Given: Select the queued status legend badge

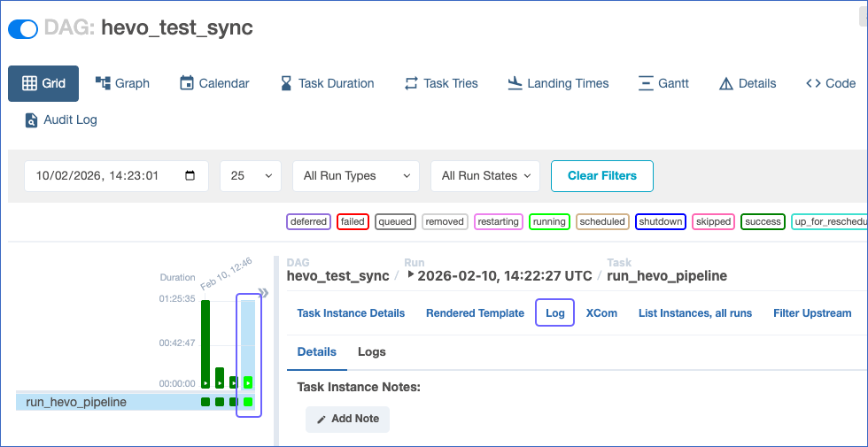Looking at the screenshot, I should coord(395,222).
